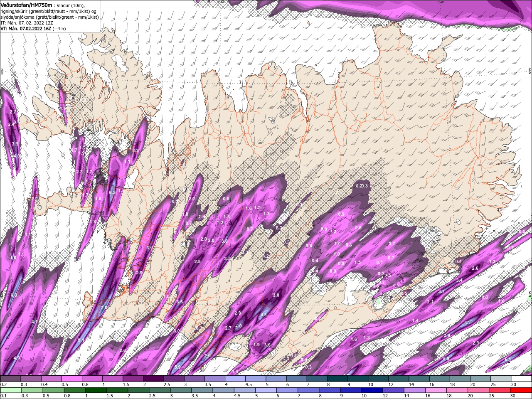Click the rain legend swatch between 0.5 and 0.8
The height and width of the screenshot is (399, 532).
click(x=54, y=390)
